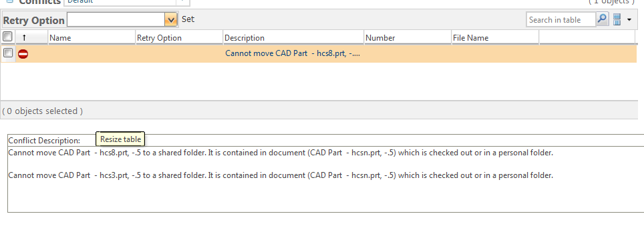The image size is (644, 240).
Task: Open the table view settings icon
Action: click(x=617, y=19)
